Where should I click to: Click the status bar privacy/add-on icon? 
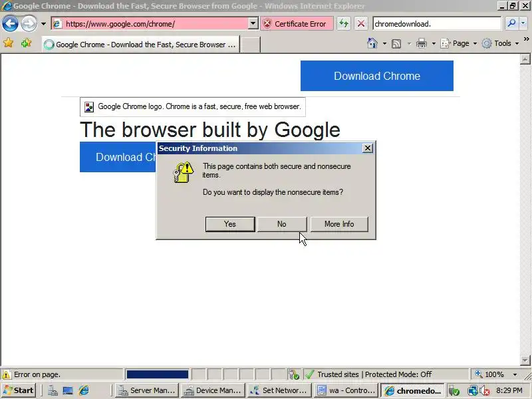294,374
